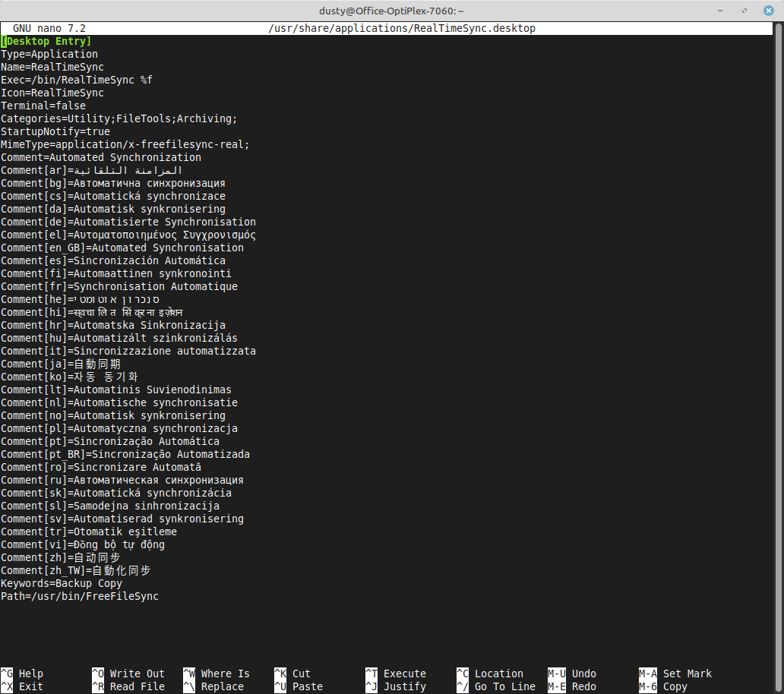Click the Comment[pl]=Automatyczna synchronizacja line
The image size is (784, 694).
(119, 428)
